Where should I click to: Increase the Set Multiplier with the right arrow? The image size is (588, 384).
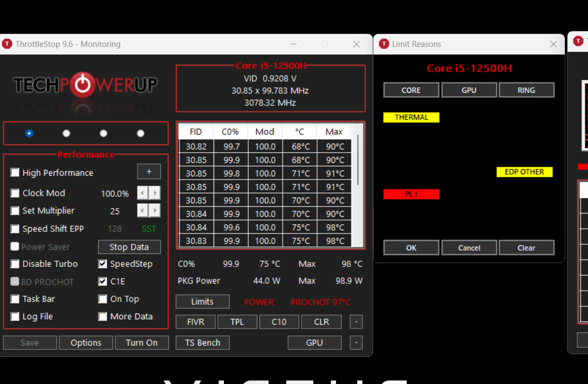click(x=155, y=211)
